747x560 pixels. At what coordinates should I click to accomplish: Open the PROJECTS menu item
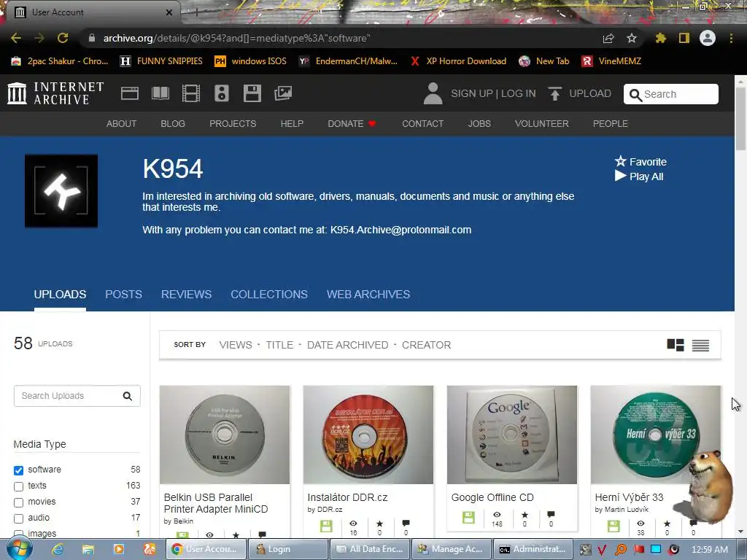(x=233, y=124)
